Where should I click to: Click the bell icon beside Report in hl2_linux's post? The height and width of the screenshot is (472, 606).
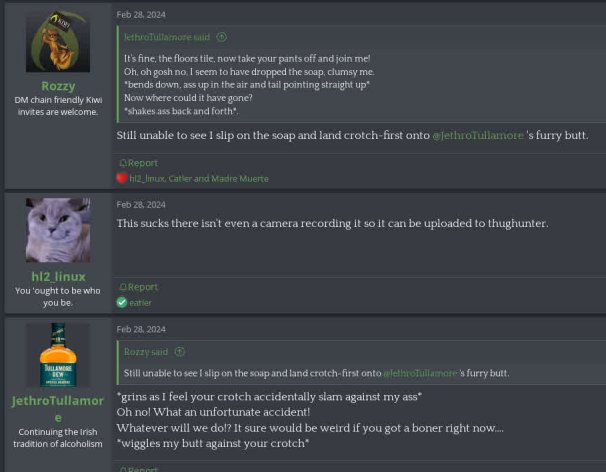tap(122, 287)
